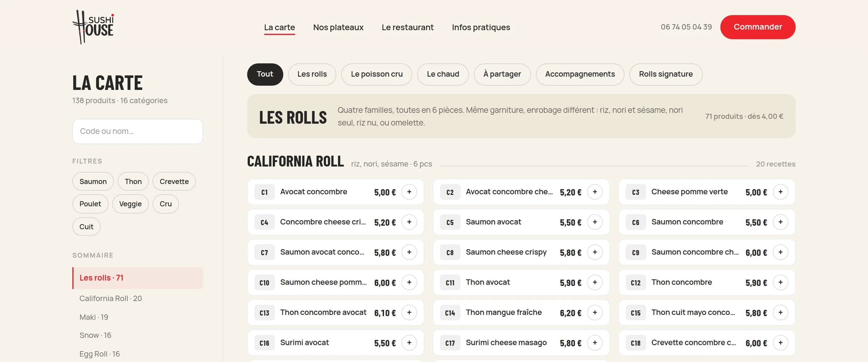This screenshot has height=362, width=868.
Task: Open the Accompagnements category tab
Action: click(x=580, y=74)
